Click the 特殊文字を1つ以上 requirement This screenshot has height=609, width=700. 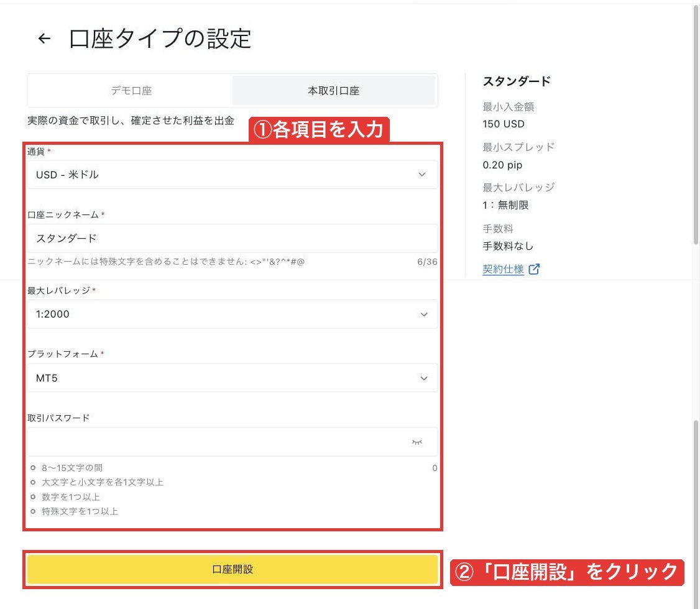coord(80,511)
